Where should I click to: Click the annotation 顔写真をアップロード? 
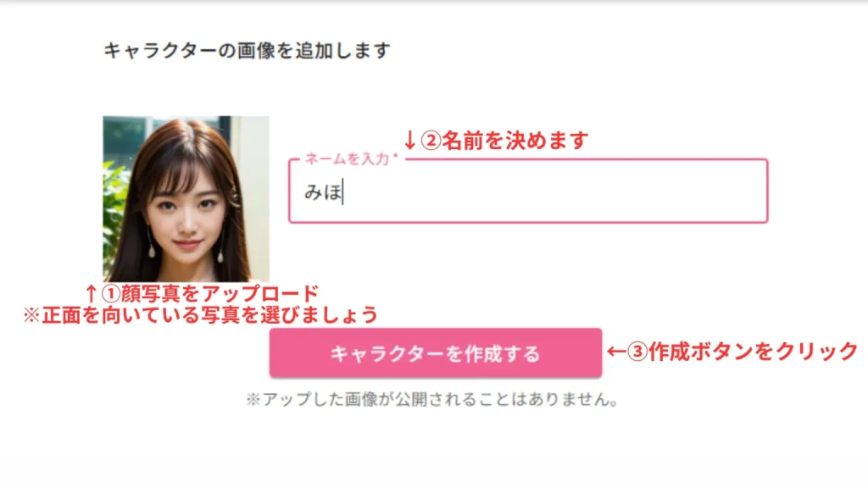220,294
